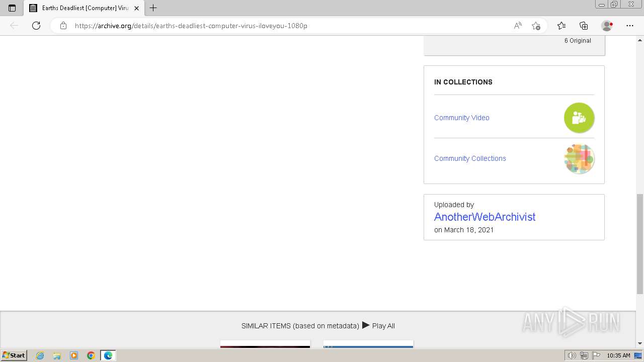Click the SIMILAR ITEMS heading text
Viewport: 644px width, 362px height.
[300, 326]
